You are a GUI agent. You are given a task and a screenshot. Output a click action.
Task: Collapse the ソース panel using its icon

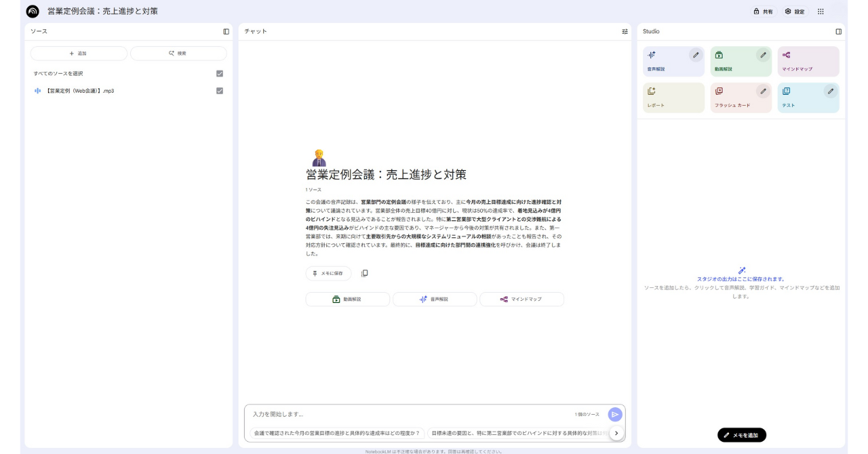point(226,32)
